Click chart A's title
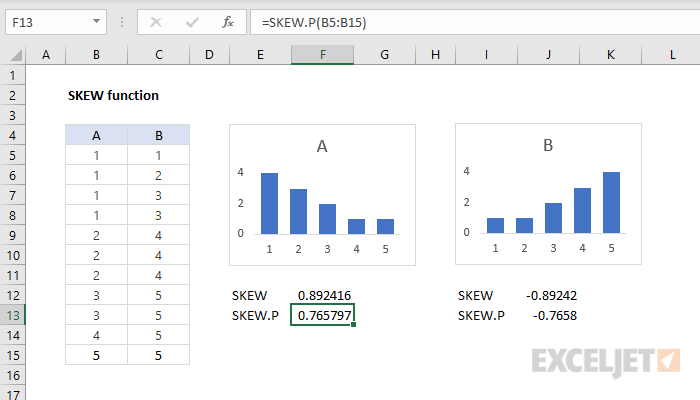Image resolution: width=700 pixels, height=400 pixels. point(322,146)
